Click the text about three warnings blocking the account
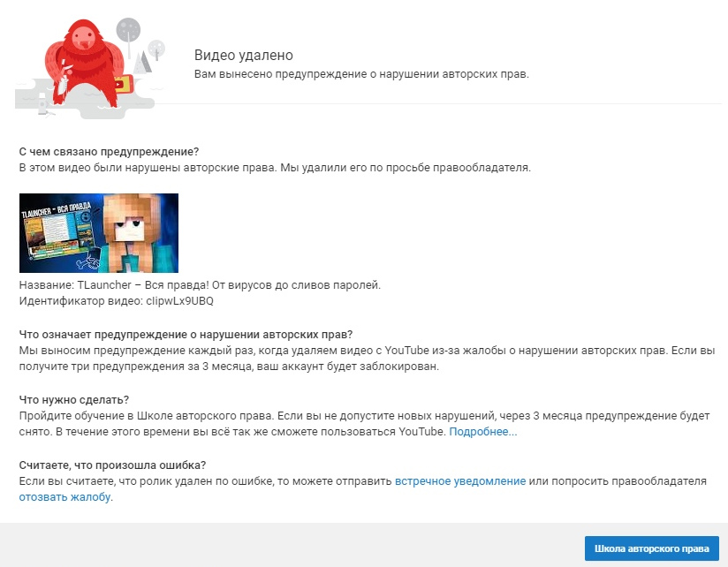 (x=228, y=366)
